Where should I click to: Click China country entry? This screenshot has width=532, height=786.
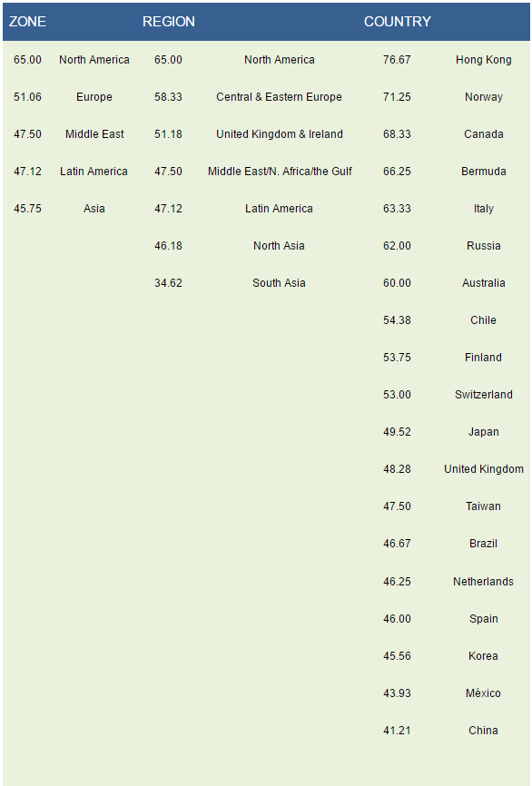pyautogui.click(x=483, y=731)
